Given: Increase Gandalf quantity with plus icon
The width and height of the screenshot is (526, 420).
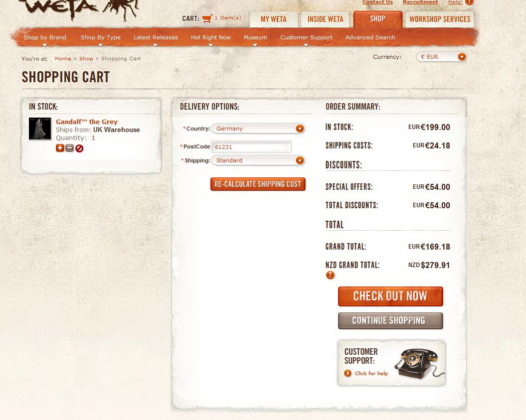Looking at the screenshot, I should click(x=60, y=148).
